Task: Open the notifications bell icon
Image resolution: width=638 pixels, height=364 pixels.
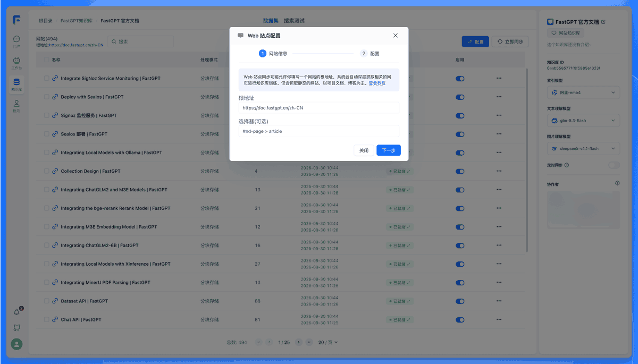Action: (x=17, y=312)
